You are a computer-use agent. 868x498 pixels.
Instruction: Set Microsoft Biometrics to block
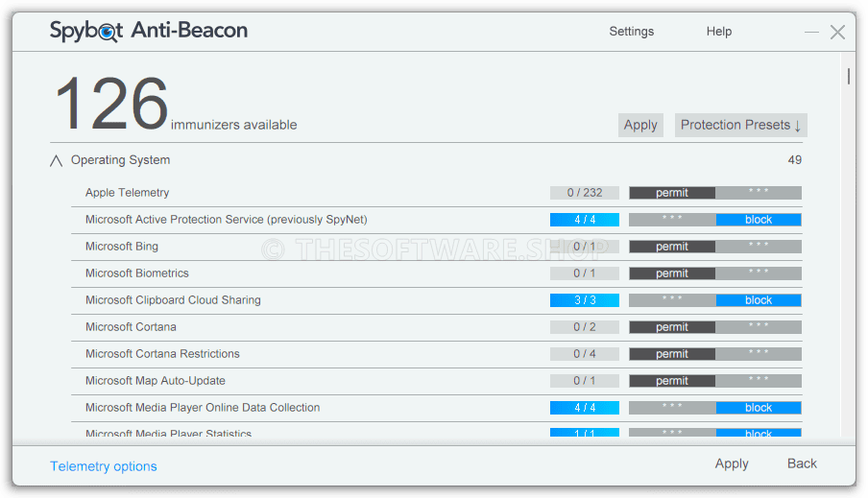click(759, 273)
